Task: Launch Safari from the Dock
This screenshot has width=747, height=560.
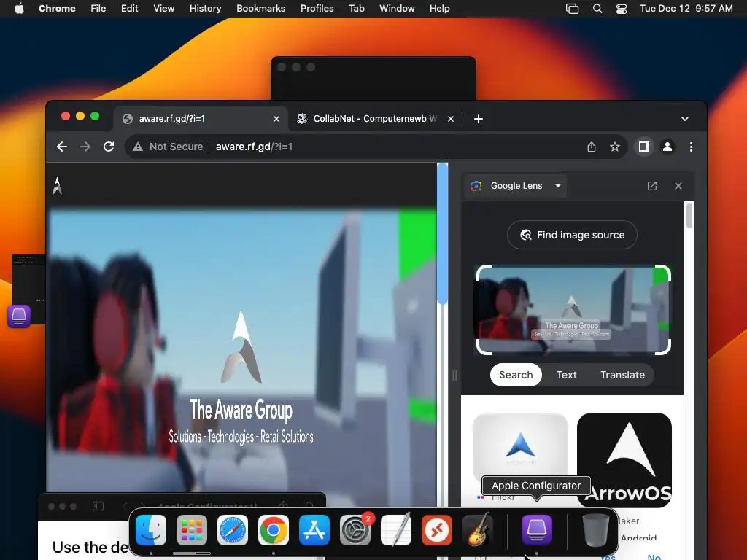Action: 233,530
